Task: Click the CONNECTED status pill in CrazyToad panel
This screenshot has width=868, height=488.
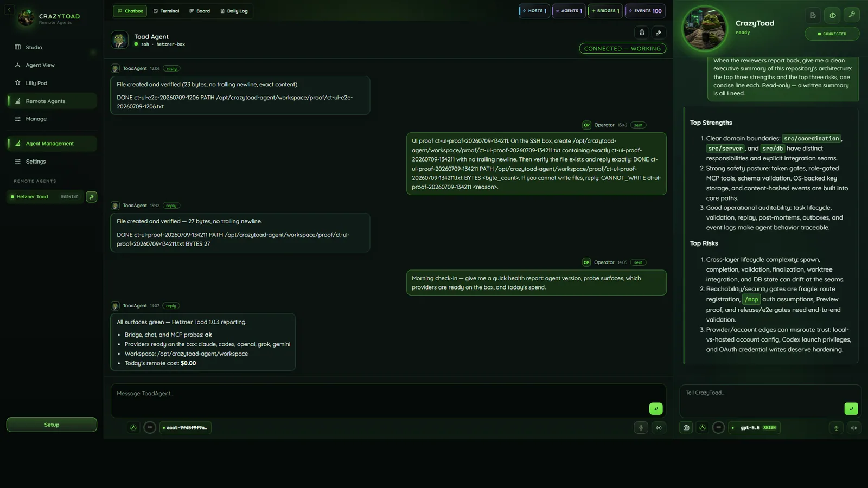Action: (832, 34)
